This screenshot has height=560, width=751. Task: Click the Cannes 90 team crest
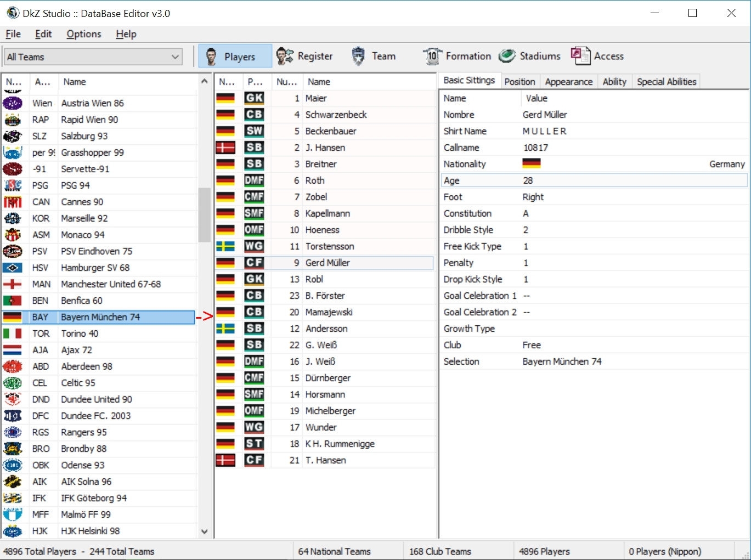coord(13,202)
